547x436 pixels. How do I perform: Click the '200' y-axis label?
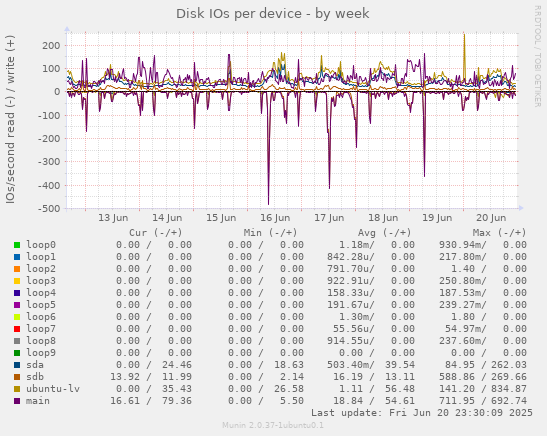point(51,46)
